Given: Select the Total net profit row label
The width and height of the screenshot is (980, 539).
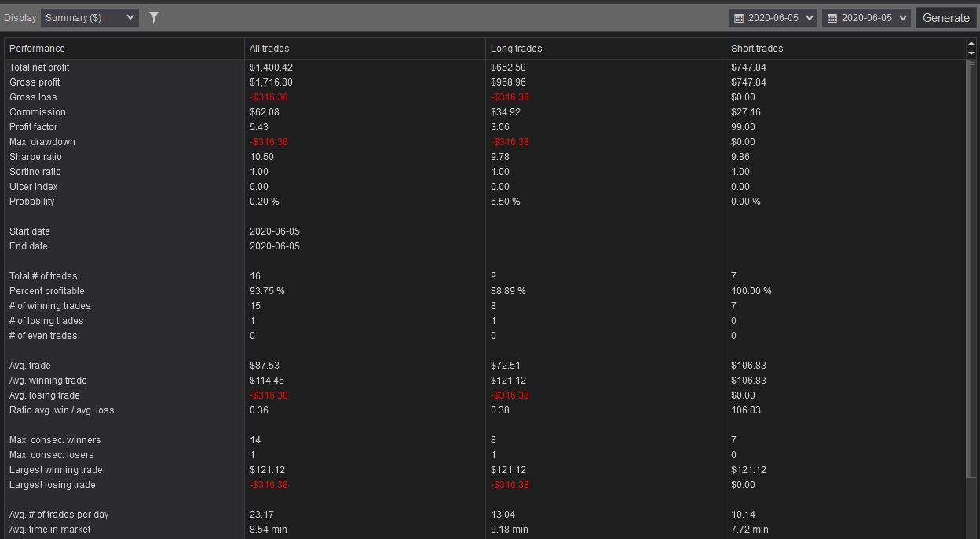Looking at the screenshot, I should 39,67.
